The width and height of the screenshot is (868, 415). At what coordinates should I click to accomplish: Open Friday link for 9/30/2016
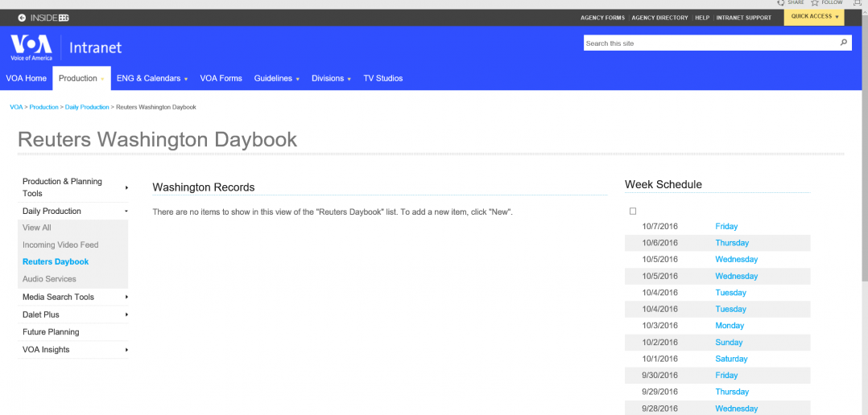pos(726,376)
